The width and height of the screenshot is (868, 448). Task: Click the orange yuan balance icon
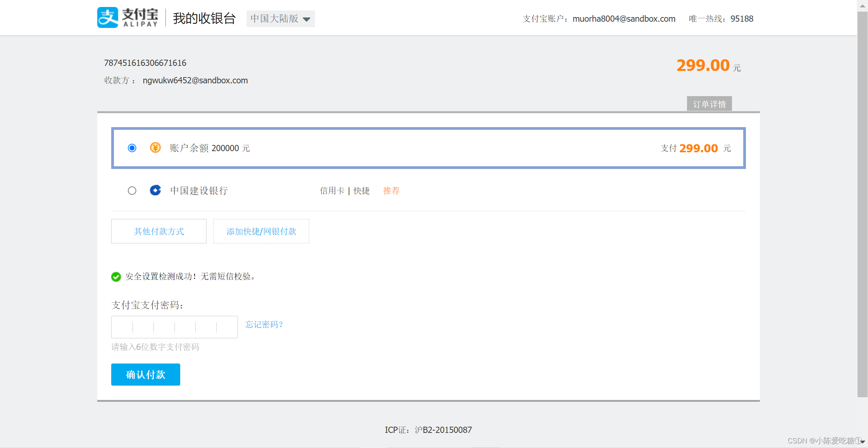click(x=155, y=148)
